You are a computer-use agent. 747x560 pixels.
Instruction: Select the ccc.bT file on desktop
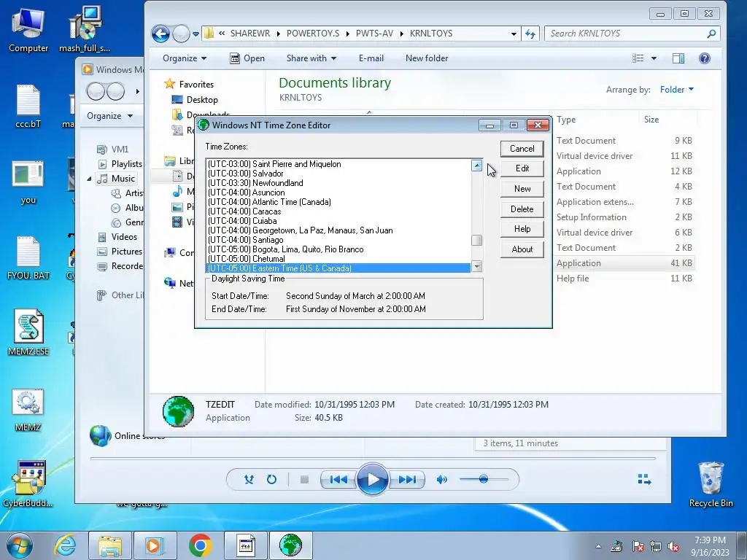pyautogui.click(x=28, y=106)
